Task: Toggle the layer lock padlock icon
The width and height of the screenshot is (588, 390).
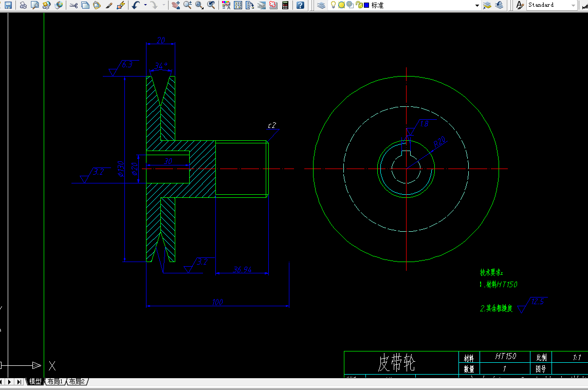Action: (359, 5)
